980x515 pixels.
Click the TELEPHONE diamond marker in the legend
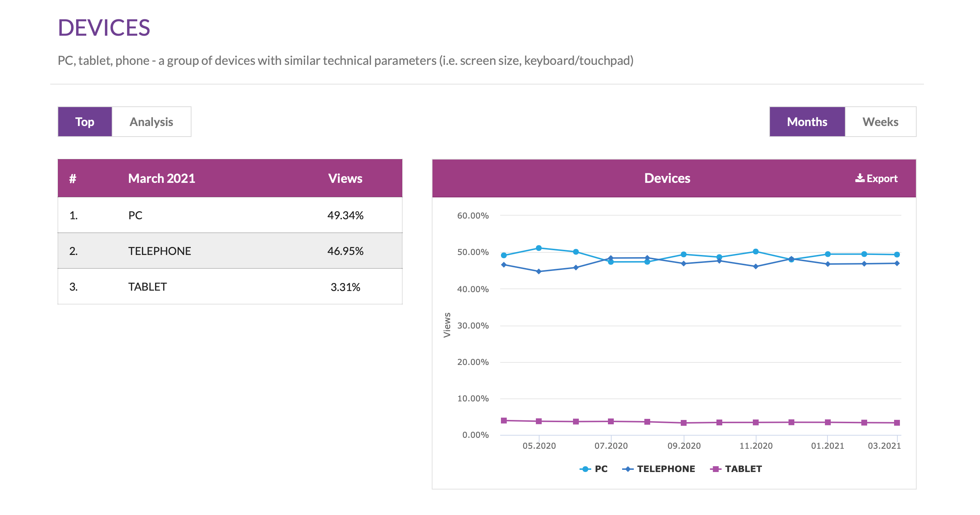pyautogui.click(x=628, y=469)
